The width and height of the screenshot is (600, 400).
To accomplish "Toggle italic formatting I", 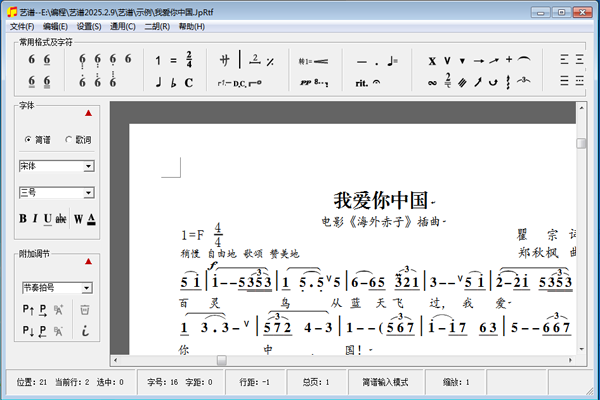I will tap(35, 218).
